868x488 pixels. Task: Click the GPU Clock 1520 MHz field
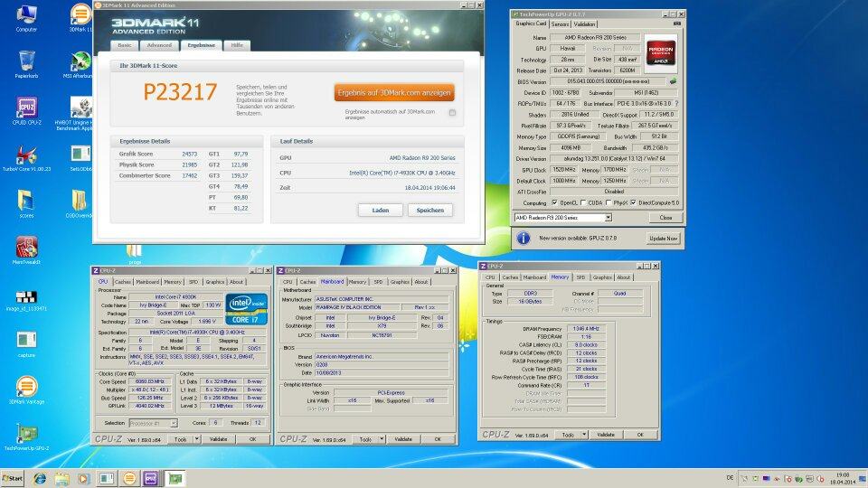[564, 170]
